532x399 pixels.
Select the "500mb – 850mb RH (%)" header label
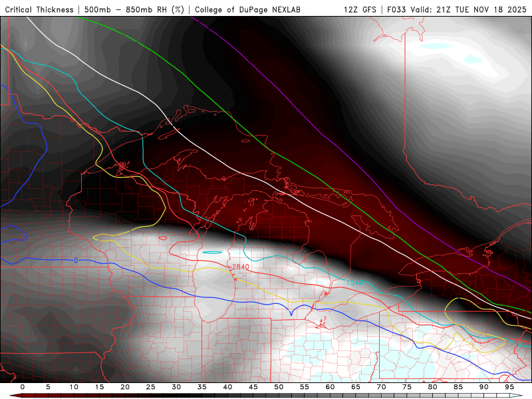134,10
